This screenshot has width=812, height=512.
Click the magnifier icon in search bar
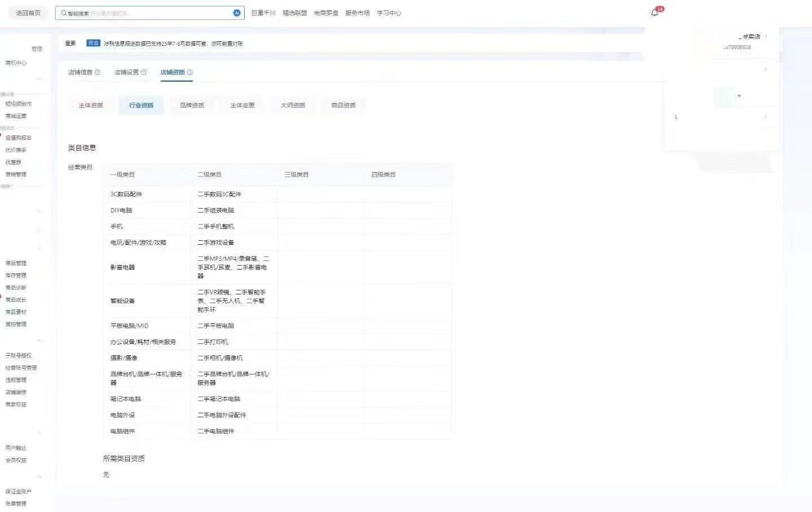point(64,13)
